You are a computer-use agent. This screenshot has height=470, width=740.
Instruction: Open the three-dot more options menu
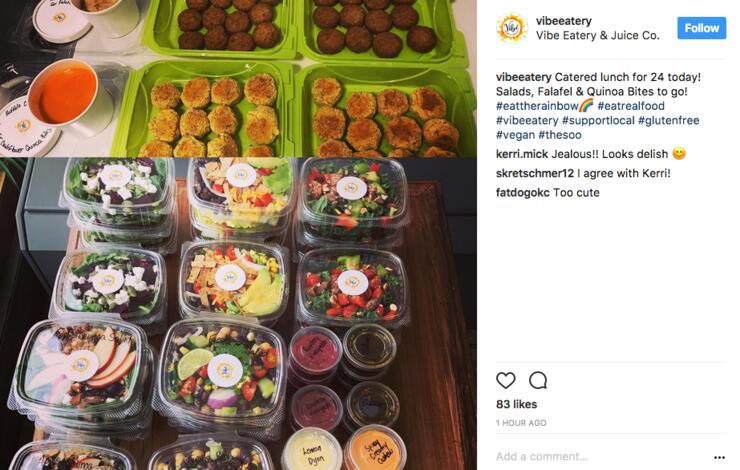click(719, 457)
